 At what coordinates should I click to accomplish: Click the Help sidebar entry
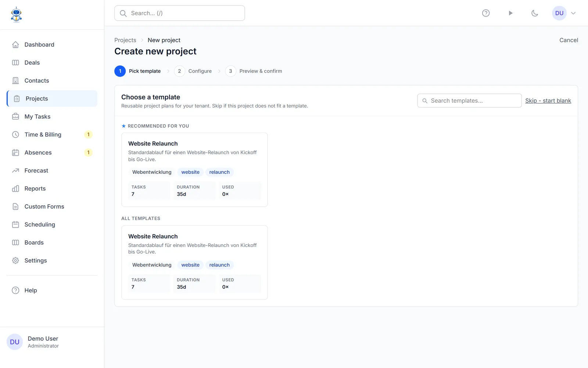point(52,290)
